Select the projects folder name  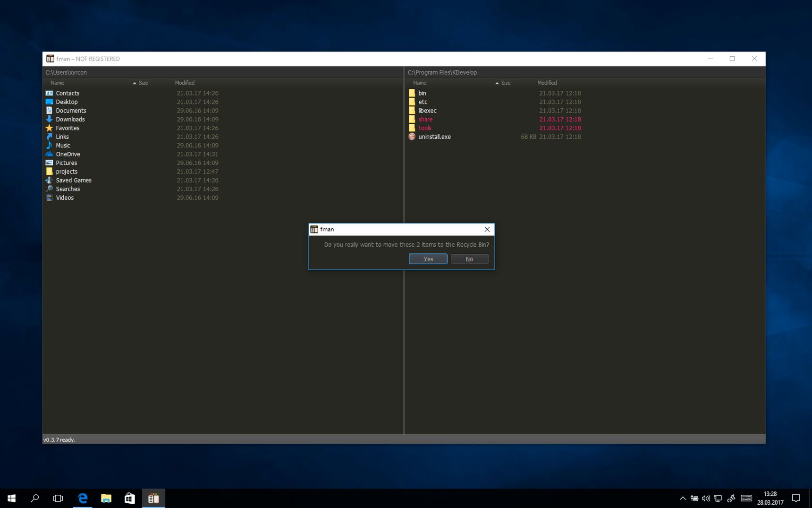coord(67,172)
